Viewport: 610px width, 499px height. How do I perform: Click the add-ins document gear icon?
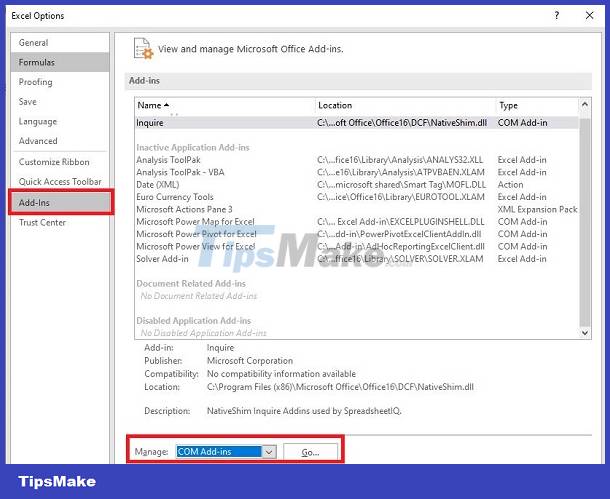(143, 49)
